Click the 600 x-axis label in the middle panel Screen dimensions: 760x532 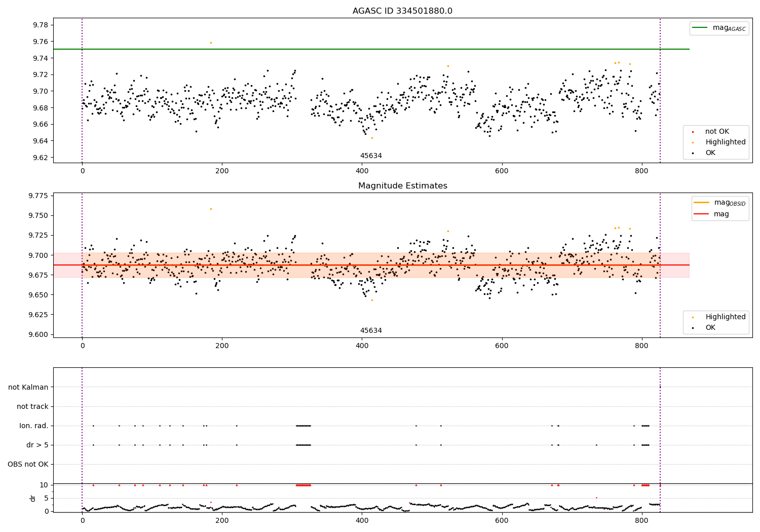(x=502, y=346)
